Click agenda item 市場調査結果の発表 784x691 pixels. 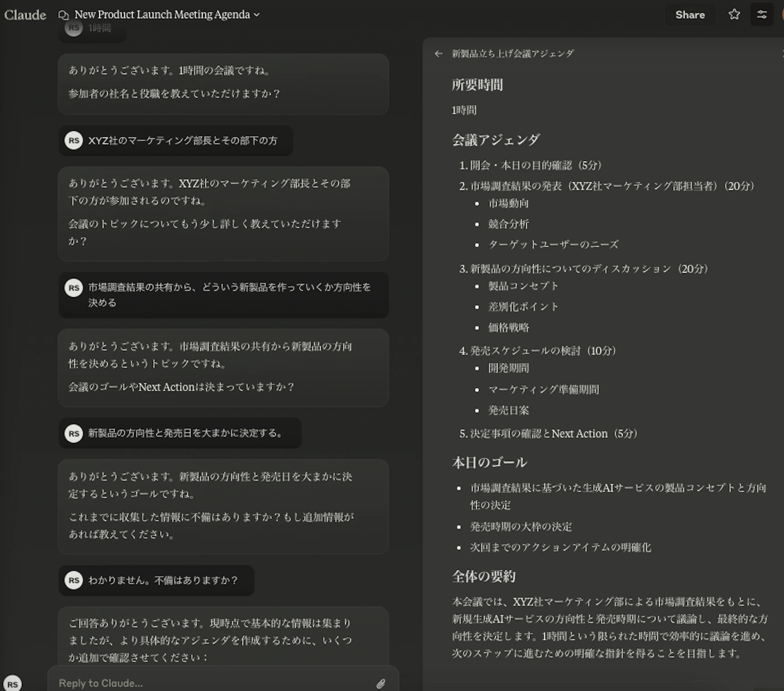point(613,186)
